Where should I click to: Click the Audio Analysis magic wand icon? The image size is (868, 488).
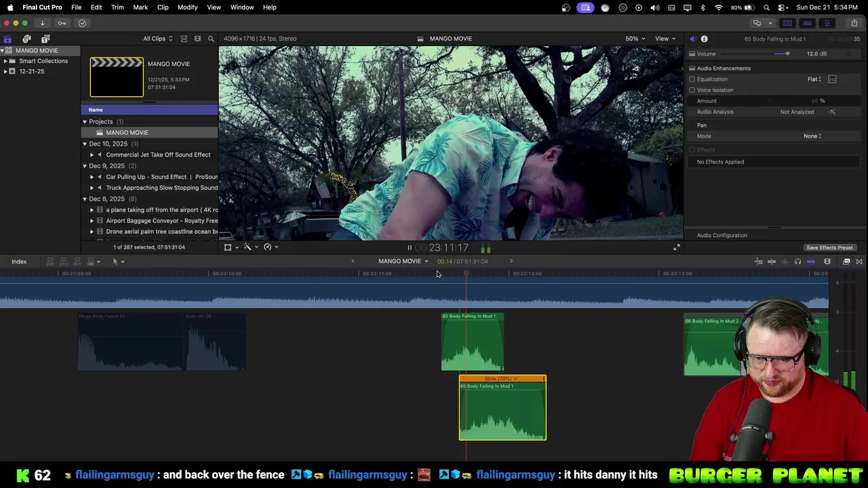point(832,112)
